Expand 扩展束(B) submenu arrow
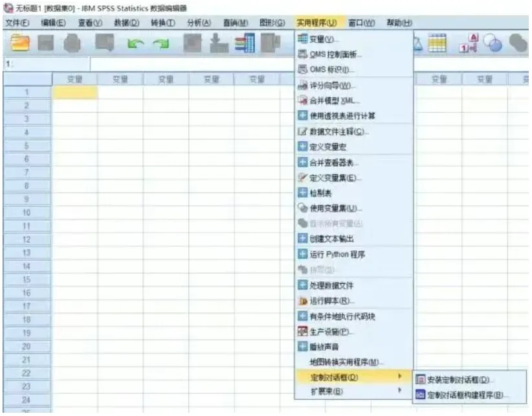The image size is (532, 416). [x=400, y=390]
